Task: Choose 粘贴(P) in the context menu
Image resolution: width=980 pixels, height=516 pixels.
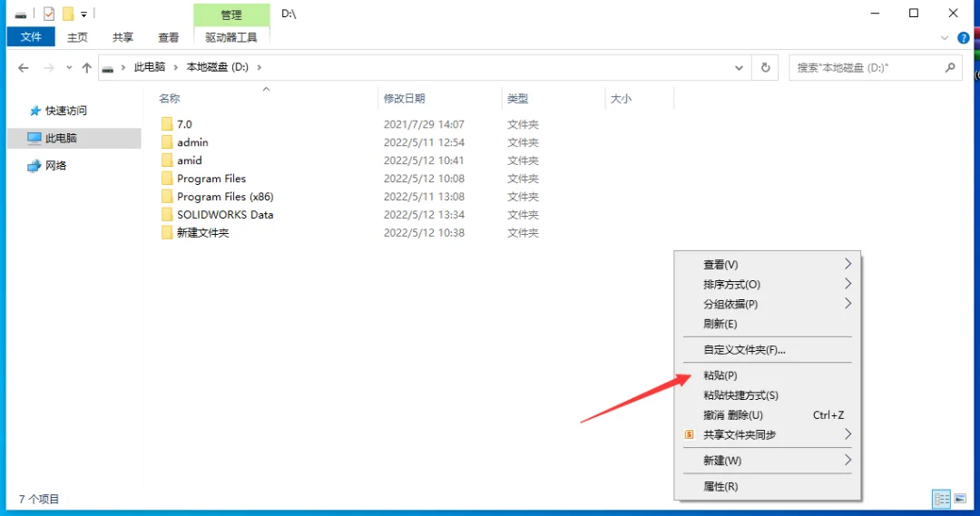Action: point(768,375)
